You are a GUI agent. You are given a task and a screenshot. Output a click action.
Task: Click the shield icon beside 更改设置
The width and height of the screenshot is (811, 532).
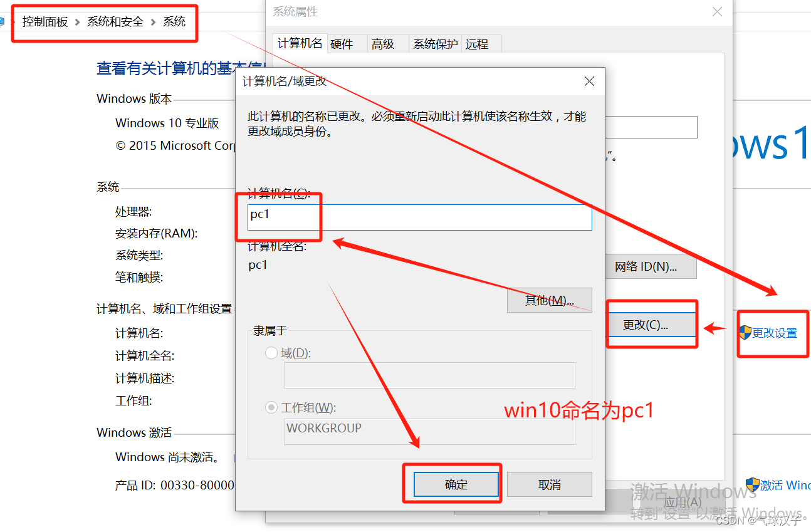click(x=745, y=333)
